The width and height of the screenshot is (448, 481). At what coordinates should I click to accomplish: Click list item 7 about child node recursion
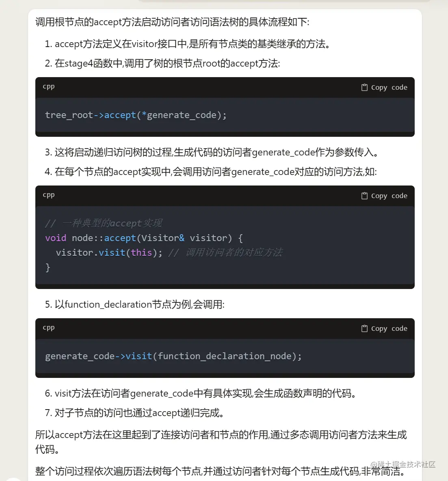[x=135, y=413]
